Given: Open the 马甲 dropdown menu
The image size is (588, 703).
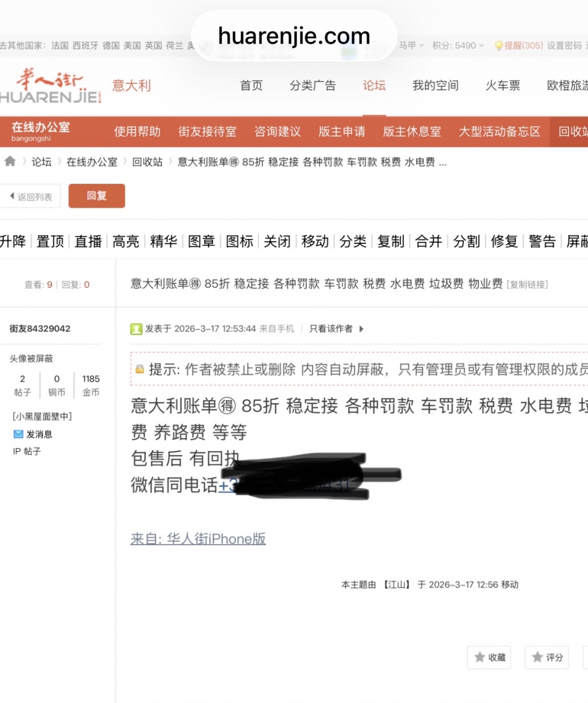Looking at the screenshot, I should tap(411, 45).
